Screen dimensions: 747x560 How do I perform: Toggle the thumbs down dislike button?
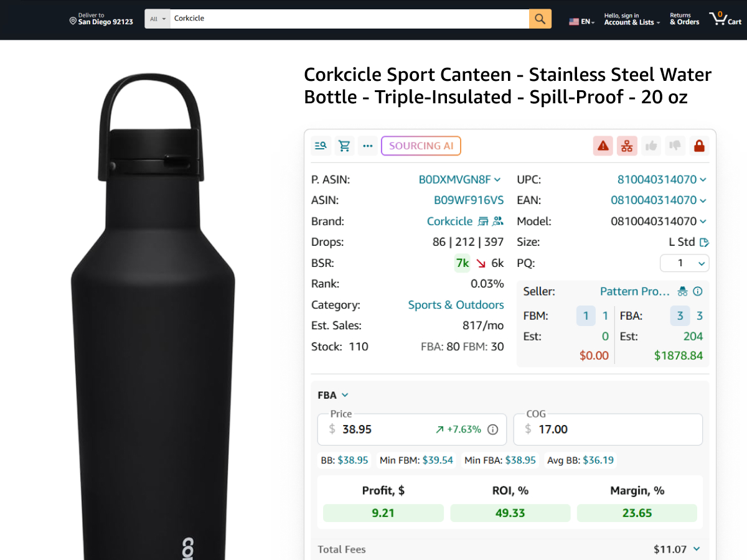[675, 146]
